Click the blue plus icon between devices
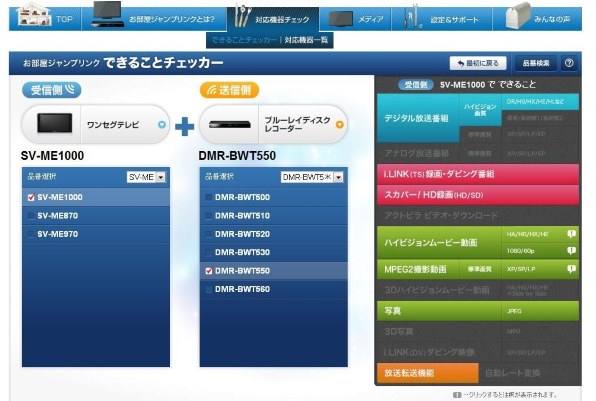This screenshot has width=596, height=401. coord(184,126)
